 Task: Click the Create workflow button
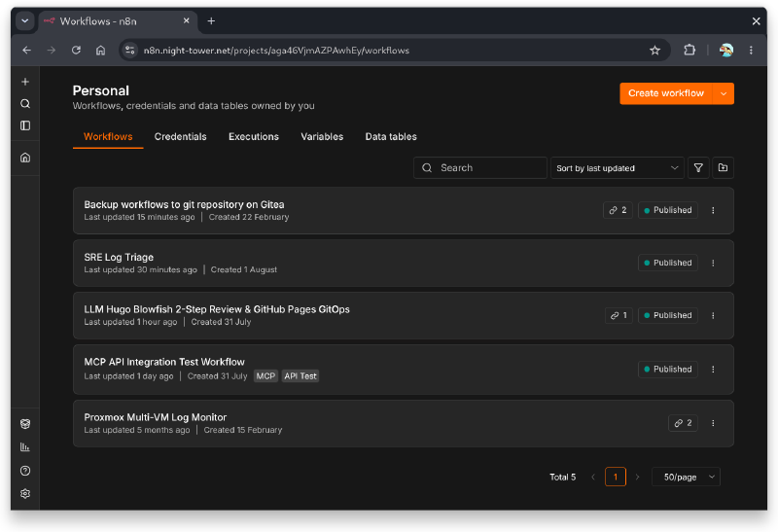666,93
